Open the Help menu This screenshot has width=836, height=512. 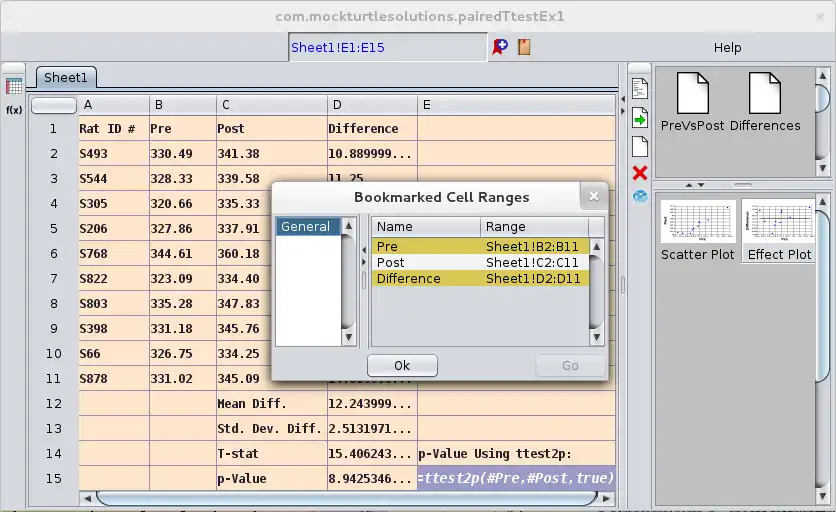(727, 47)
